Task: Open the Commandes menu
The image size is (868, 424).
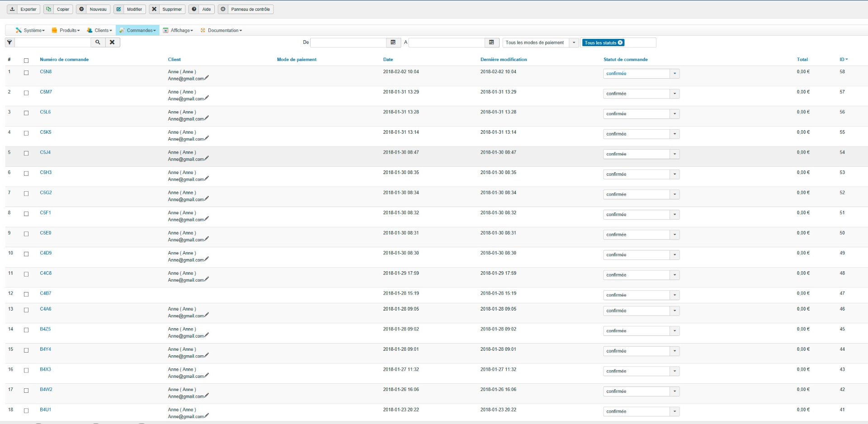Action: click(x=137, y=30)
